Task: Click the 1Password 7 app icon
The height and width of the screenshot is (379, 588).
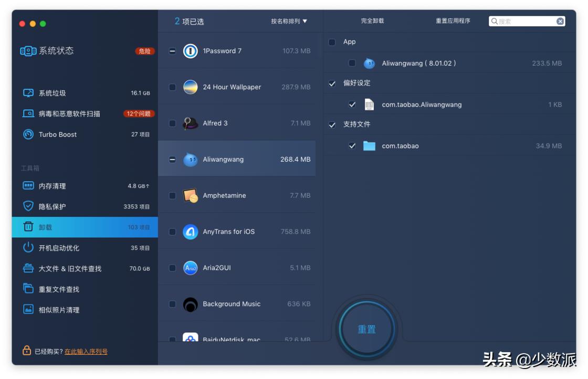Action: pos(190,51)
